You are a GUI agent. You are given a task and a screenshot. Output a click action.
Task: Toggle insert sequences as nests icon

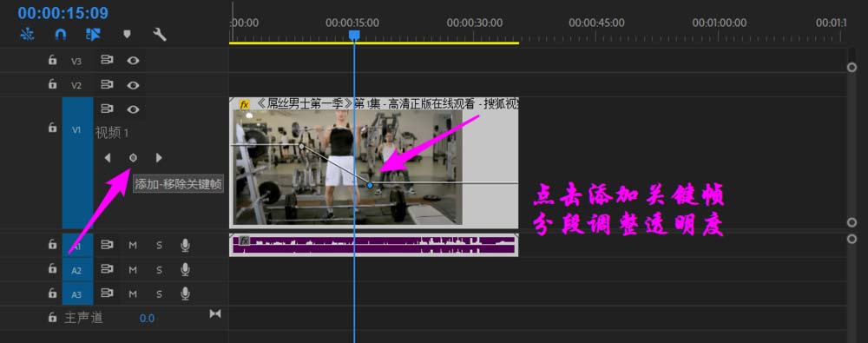(x=27, y=35)
